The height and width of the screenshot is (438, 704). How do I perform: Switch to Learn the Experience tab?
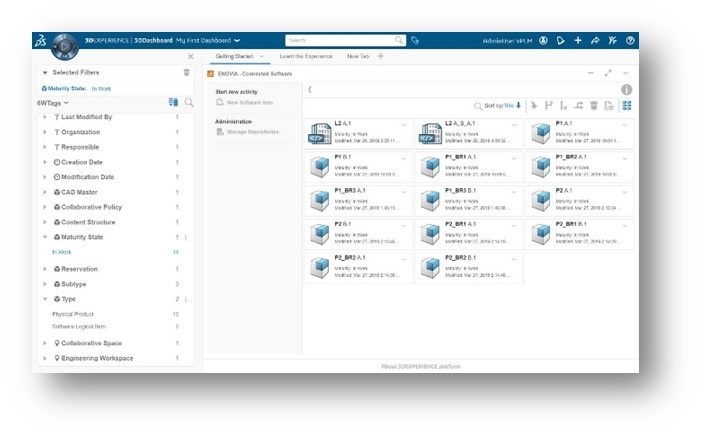pyautogui.click(x=306, y=56)
